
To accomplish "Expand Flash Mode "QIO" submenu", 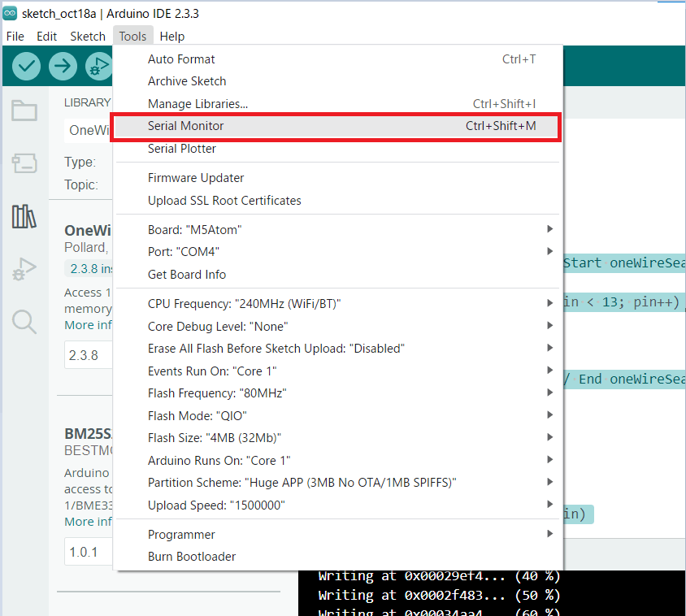I will (x=337, y=415).
